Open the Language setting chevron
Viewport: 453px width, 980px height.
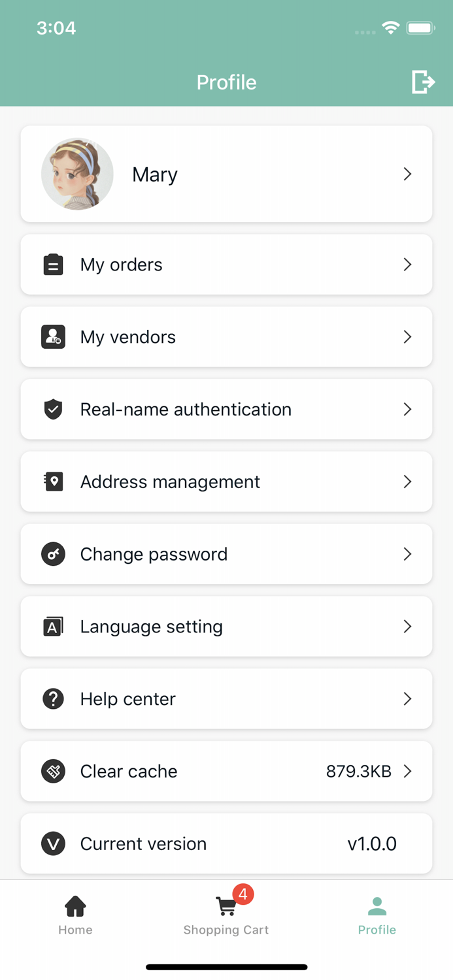[x=407, y=626]
